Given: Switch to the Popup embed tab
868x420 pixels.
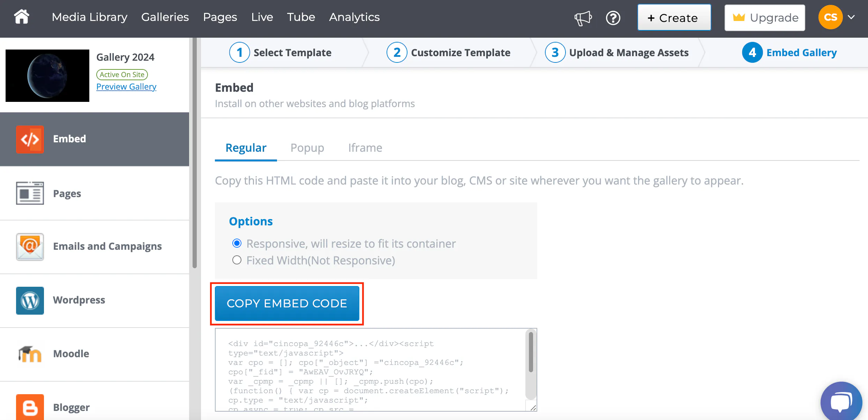Looking at the screenshot, I should [307, 148].
